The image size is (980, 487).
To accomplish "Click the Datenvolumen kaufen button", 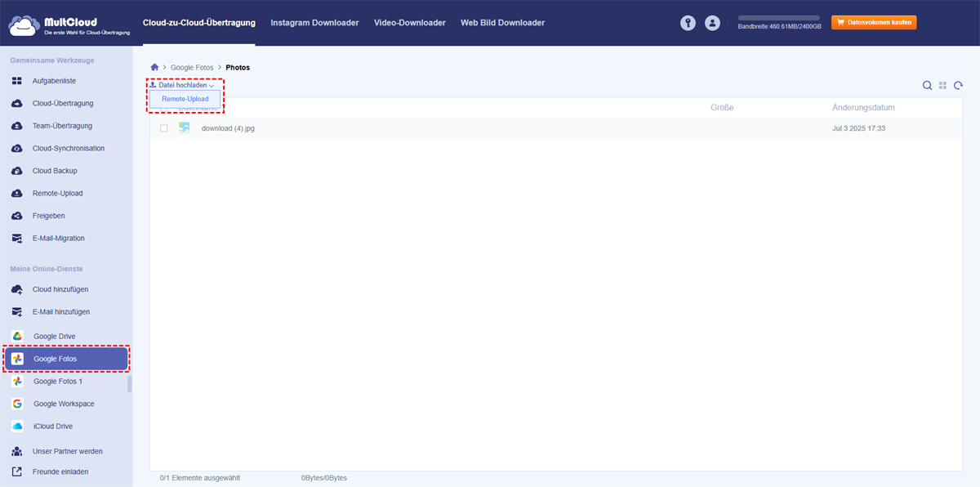I will [874, 22].
